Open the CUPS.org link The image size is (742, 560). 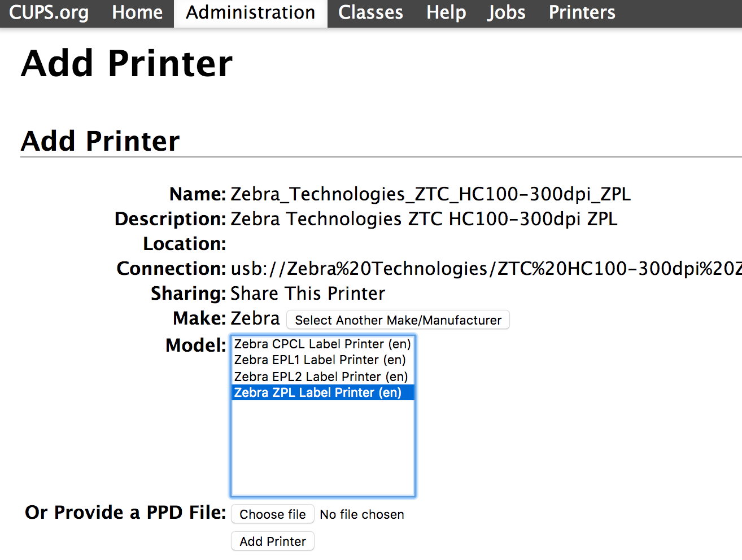pyautogui.click(x=49, y=12)
